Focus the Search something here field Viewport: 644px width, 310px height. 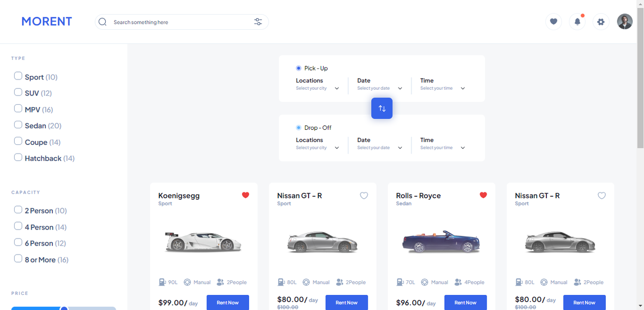point(182,22)
